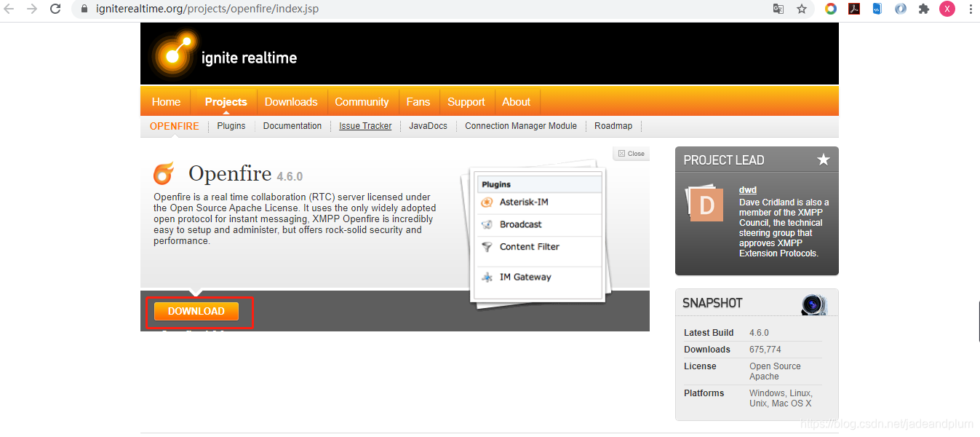Viewport: 980px width, 437px height.
Task: Close the Openfire banner with Close
Action: point(632,154)
